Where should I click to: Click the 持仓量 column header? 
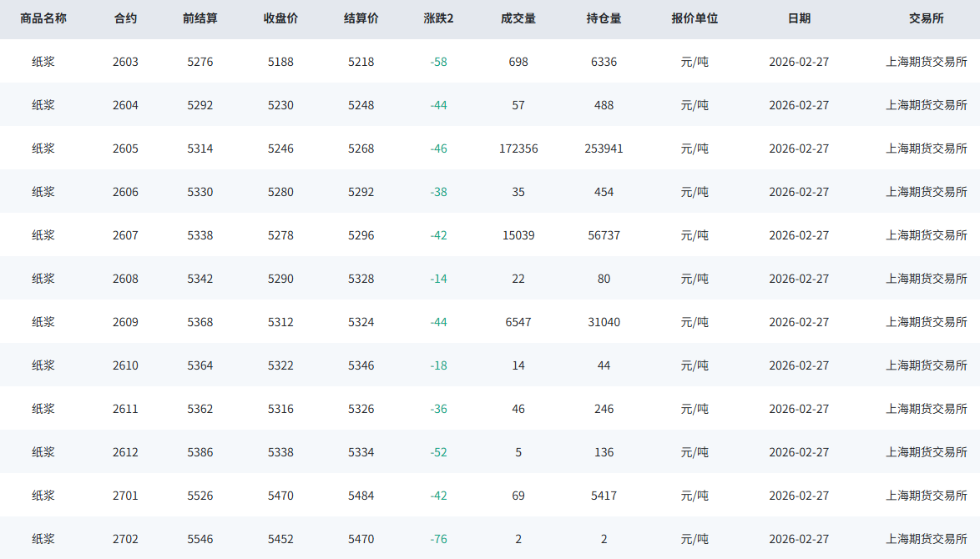(x=604, y=18)
